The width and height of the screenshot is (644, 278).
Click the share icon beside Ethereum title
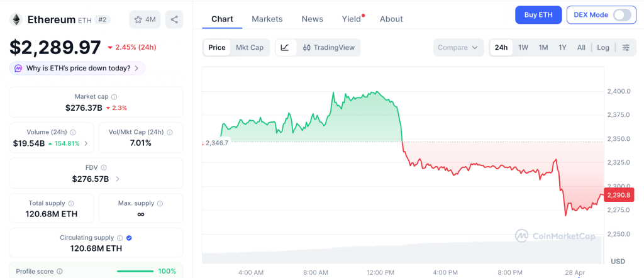pos(174,19)
